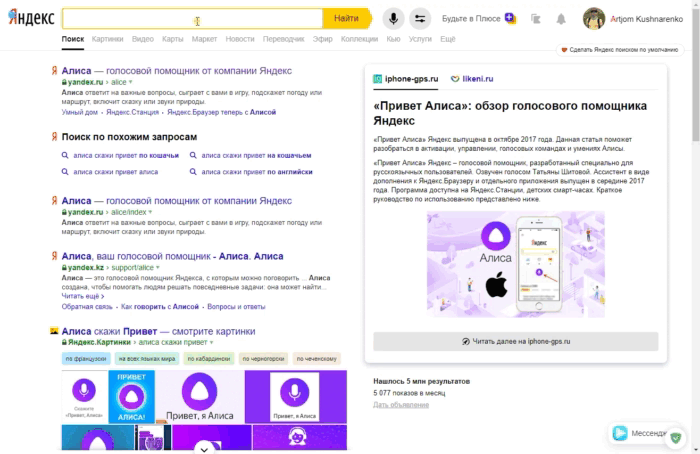This screenshot has width=700, height=454.
Task: Switch to the Картинки tab
Action: (108, 39)
